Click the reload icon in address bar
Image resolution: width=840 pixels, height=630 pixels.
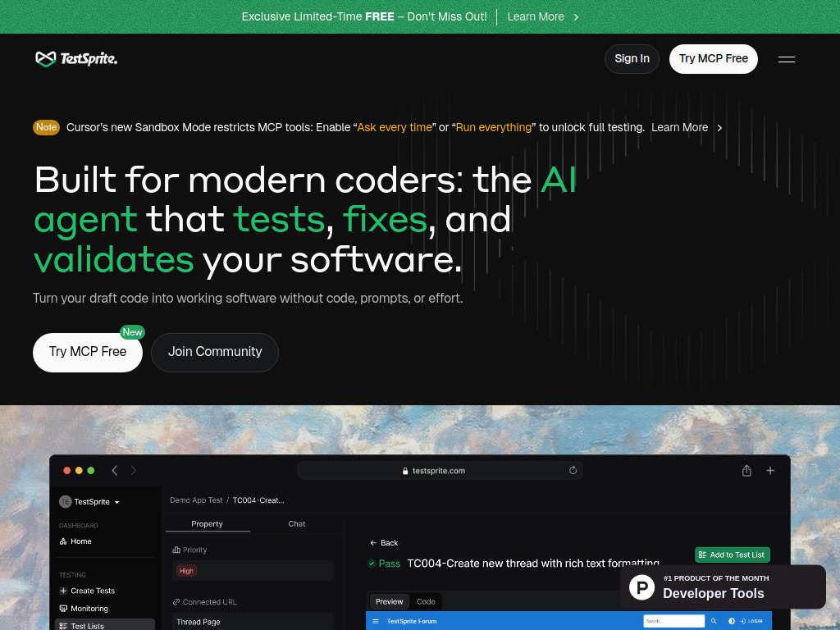point(573,470)
